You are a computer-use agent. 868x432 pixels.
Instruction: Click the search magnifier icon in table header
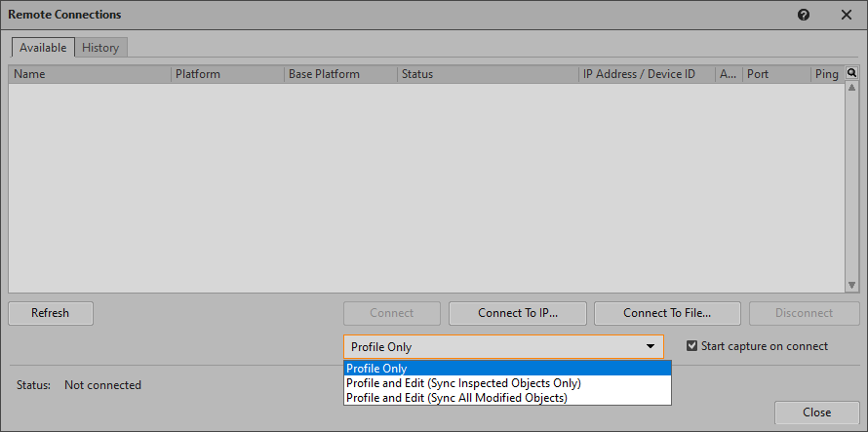(851, 73)
